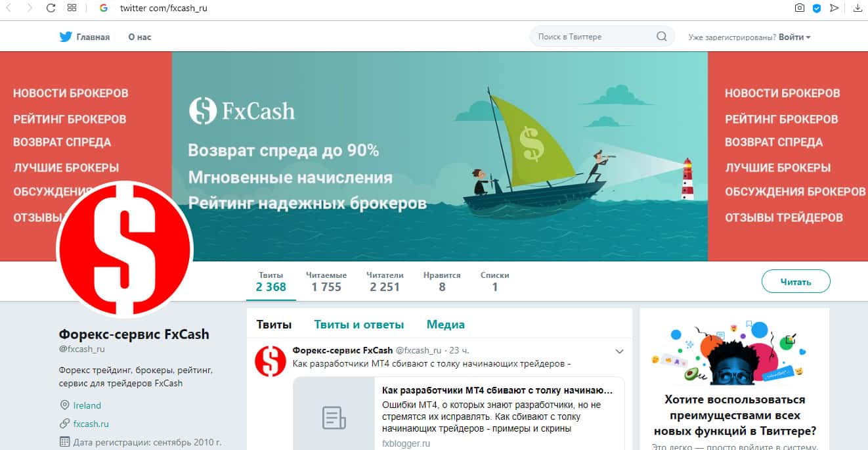The height and width of the screenshot is (450, 868).
Task: Click the search magnifier icon in Twitter search
Action: click(x=661, y=37)
